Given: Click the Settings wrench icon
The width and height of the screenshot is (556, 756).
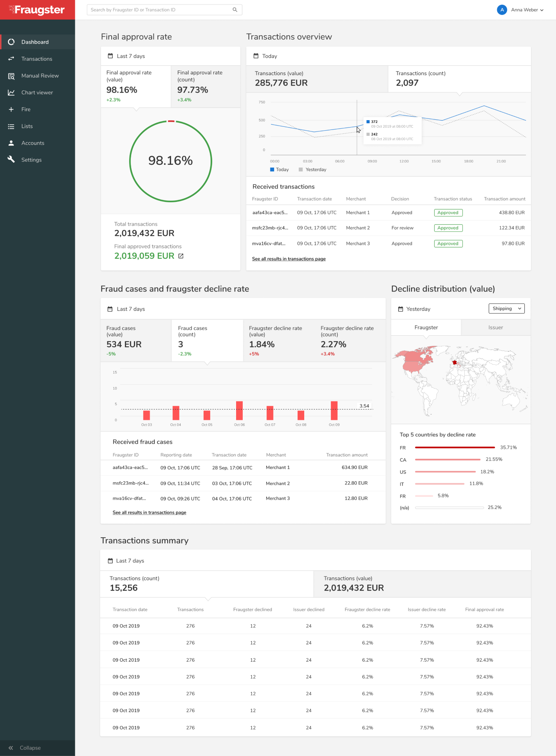Looking at the screenshot, I should tap(11, 160).
